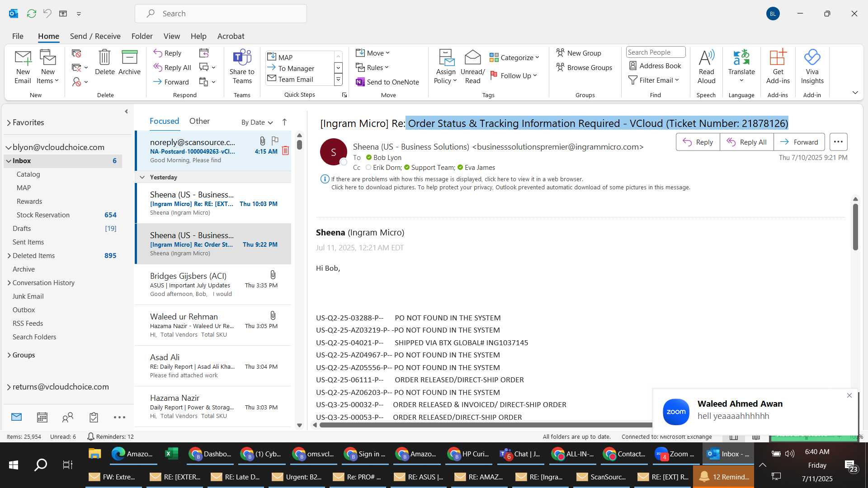Click the Translate icon
This screenshot has height=488, width=868.
click(x=741, y=67)
